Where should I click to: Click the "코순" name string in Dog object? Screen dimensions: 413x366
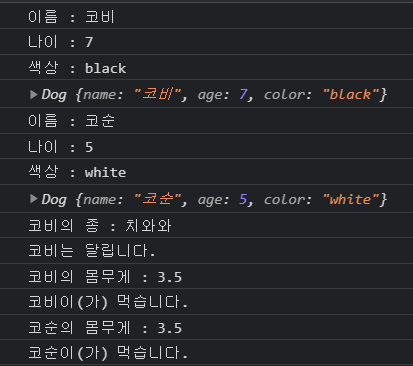pos(157,199)
